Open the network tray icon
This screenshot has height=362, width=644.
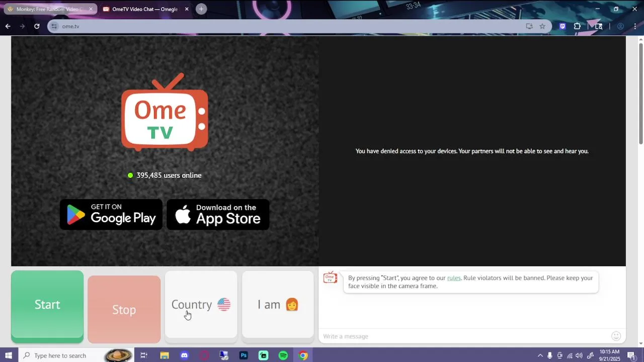tap(570, 355)
